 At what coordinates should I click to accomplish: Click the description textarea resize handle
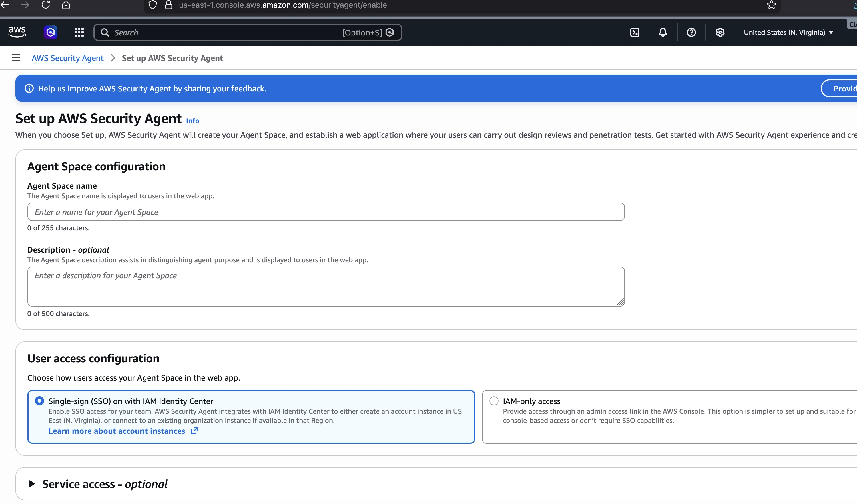(x=620, y=302)
